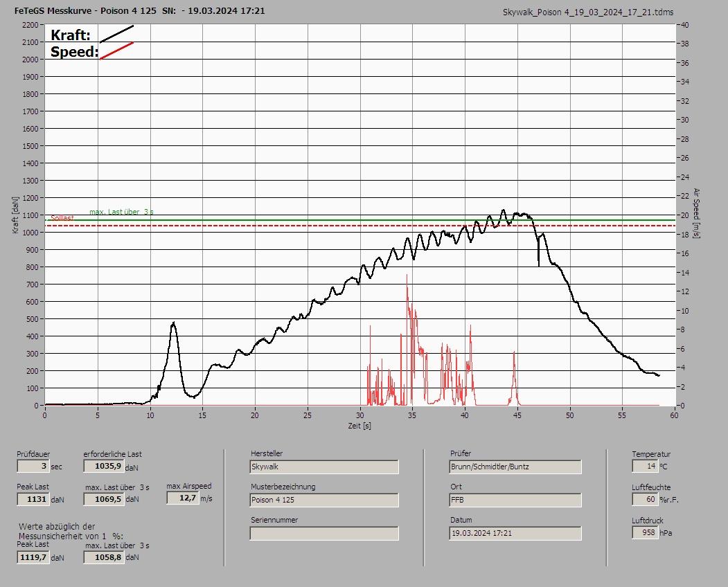Click the 'Air Speed [m/s]' axis title
The height and width of the screenshot is (587, 728).
[x=696, y=213]
